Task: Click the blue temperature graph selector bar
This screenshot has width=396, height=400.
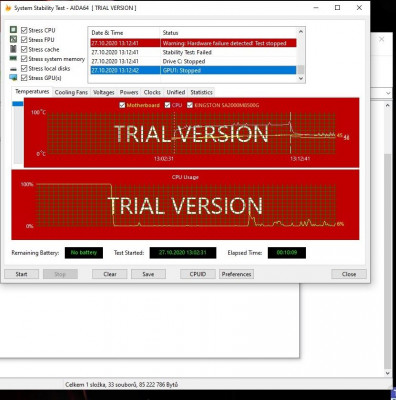Action: coord(18,104)
